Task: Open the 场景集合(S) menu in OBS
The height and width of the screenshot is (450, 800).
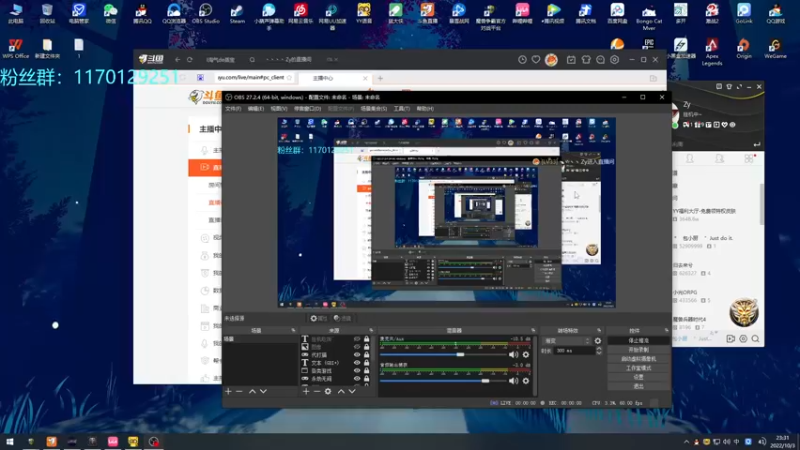Action: pos(373,109)
